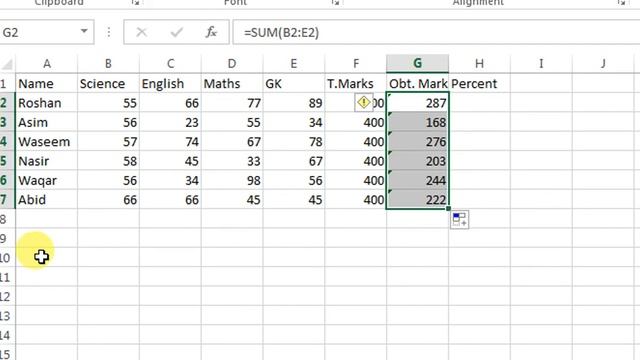Select the column C header
Screen dimensions: 640x360
tap(170, 64)
